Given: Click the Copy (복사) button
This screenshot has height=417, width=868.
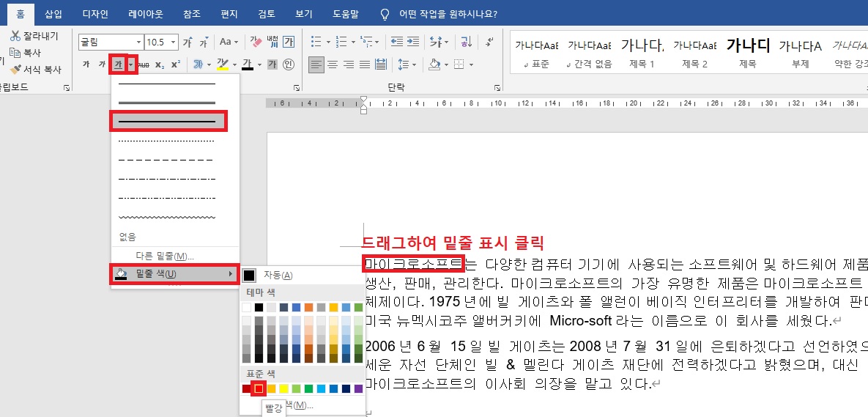Looking at the screenshot, I should click(26, 53).
